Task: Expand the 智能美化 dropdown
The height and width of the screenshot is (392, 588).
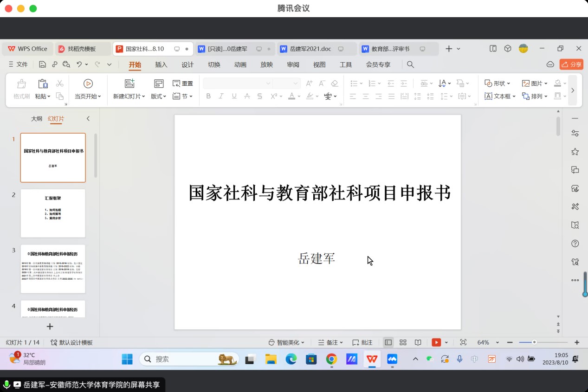Action: [286, 342]
